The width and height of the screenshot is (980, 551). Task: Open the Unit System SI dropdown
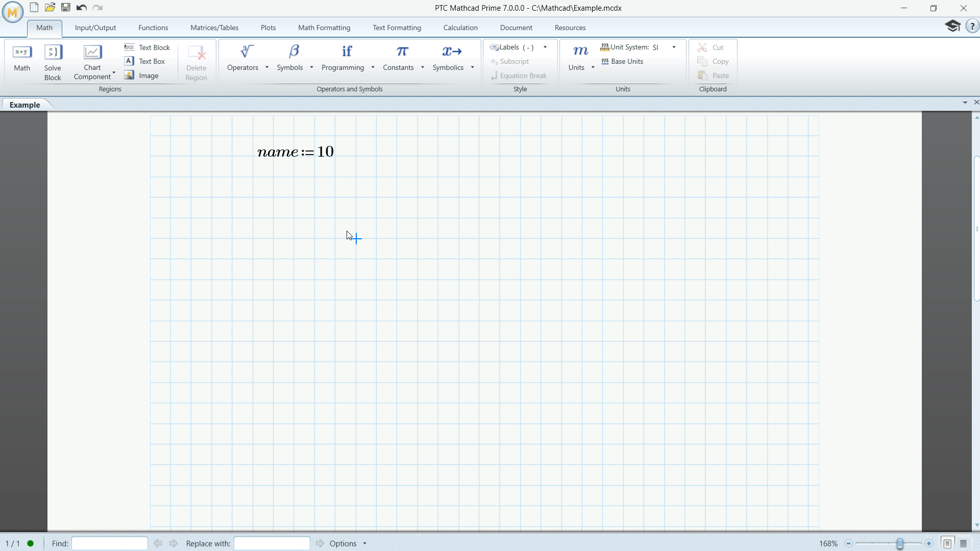click(674, 47)
